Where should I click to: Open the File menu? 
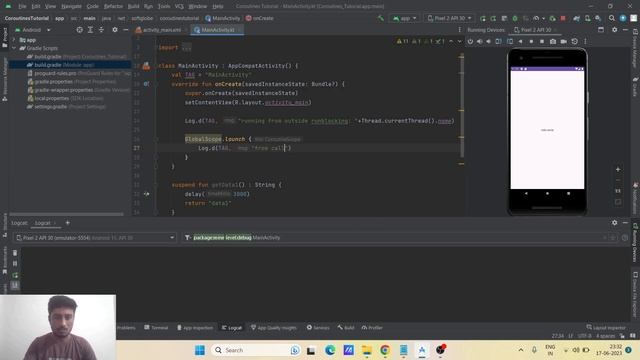[x=22, y=6]
